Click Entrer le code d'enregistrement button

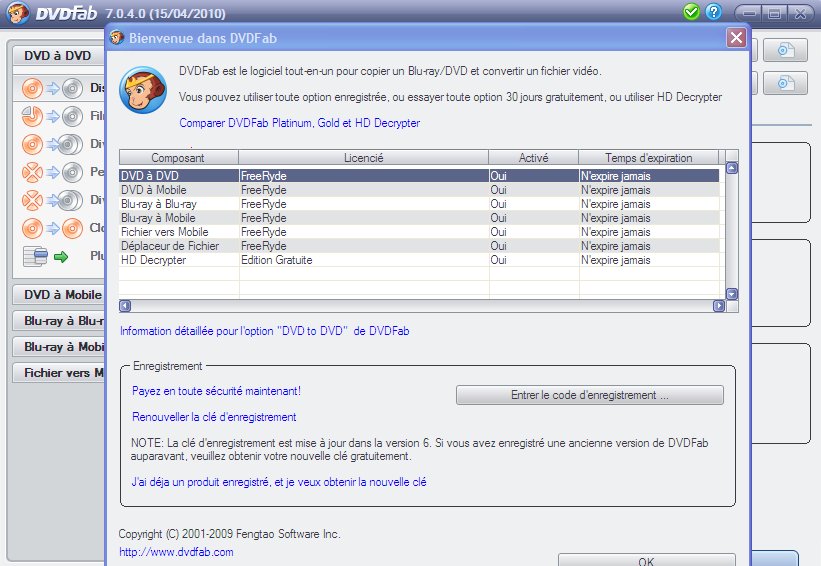pos(590,395)
